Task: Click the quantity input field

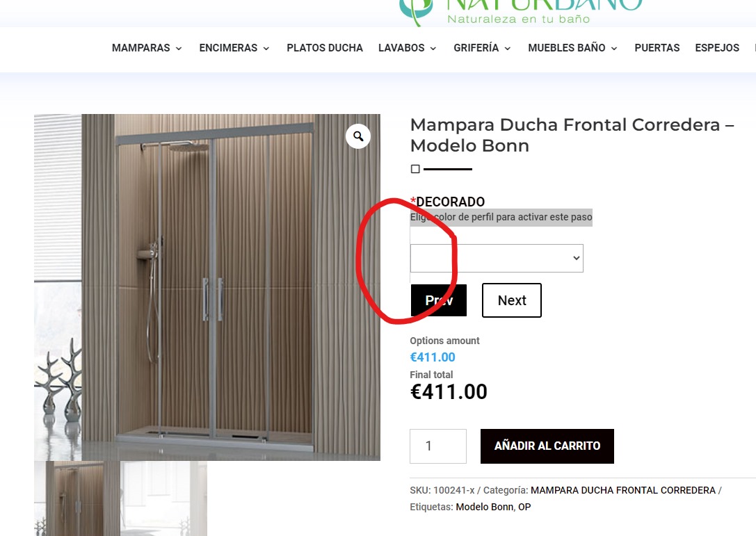Action: pyautogui.click(x=438, y=446)
